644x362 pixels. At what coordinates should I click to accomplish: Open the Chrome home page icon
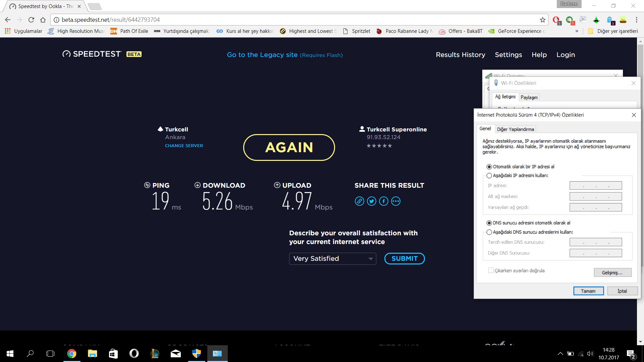coord(43,20)
